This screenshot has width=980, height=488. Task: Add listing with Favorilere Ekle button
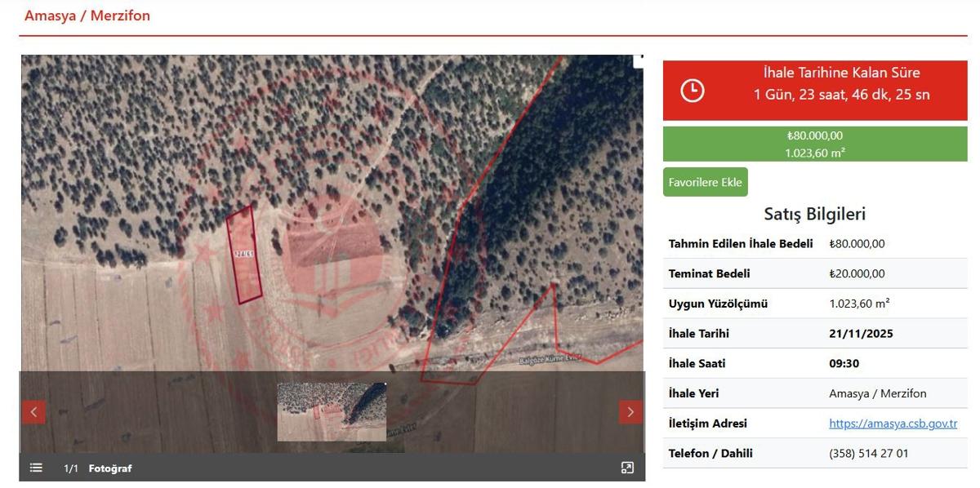[705, 182]
